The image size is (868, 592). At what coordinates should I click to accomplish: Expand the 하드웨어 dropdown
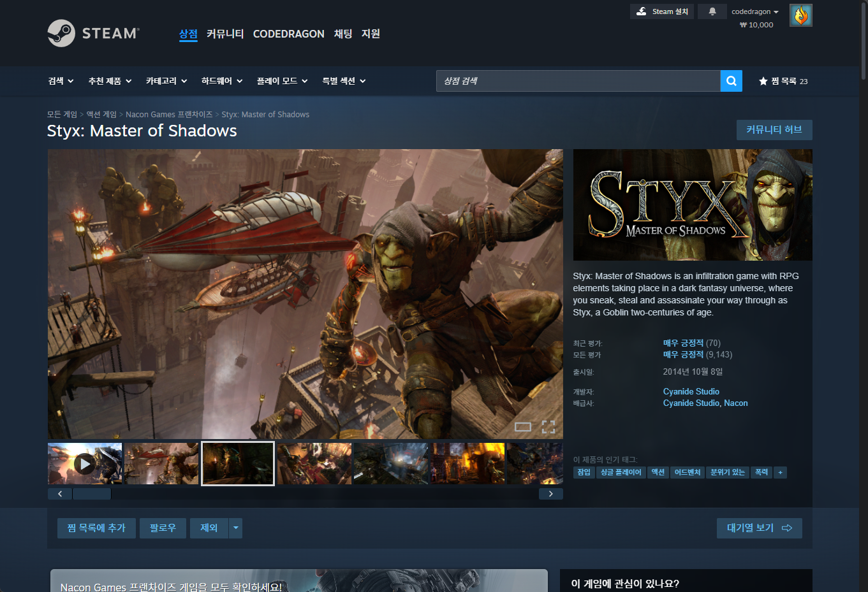click(x=222, y=81)
